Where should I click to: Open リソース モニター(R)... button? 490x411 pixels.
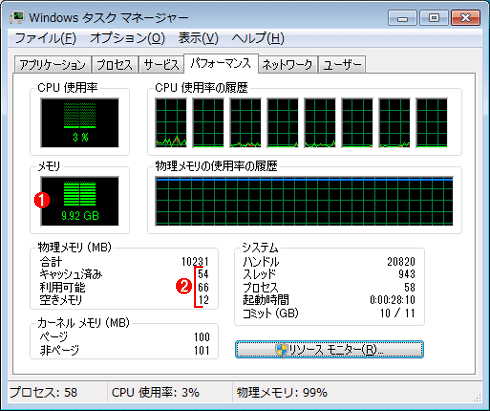(x=329, y=350)
